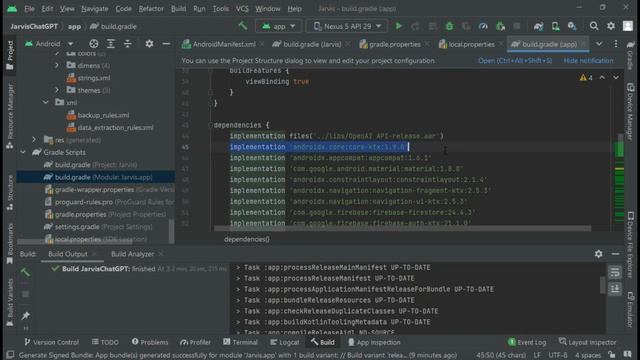Sync Project with Gradle Files elephant icon
640x360 pixels.
point(538,26)
